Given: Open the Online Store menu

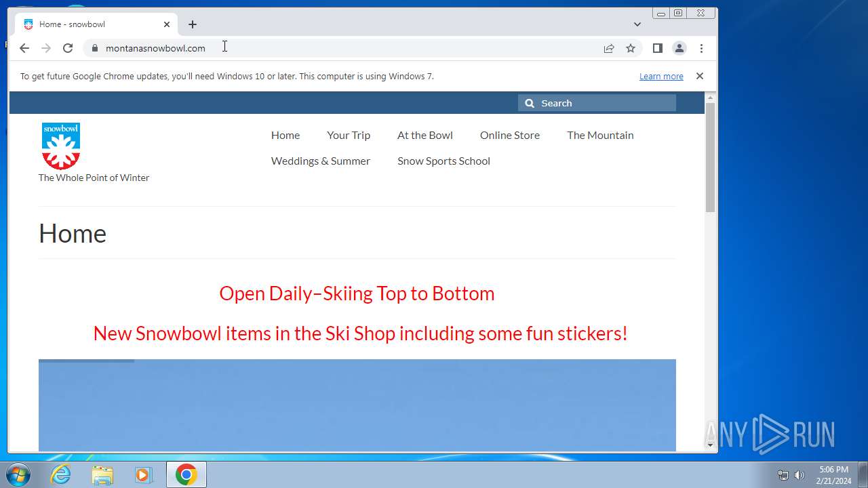Looking at the screenshot, I should (510, 135).
